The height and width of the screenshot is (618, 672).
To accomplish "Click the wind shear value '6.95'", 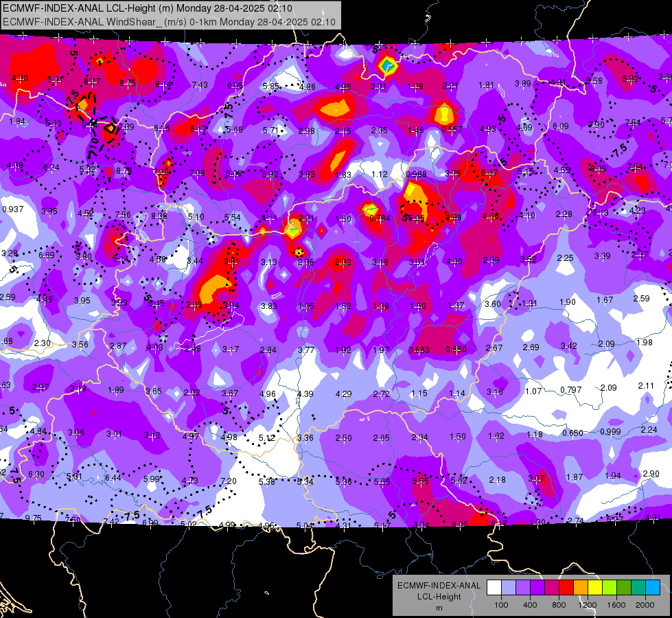I will click(x=235, y=86).
